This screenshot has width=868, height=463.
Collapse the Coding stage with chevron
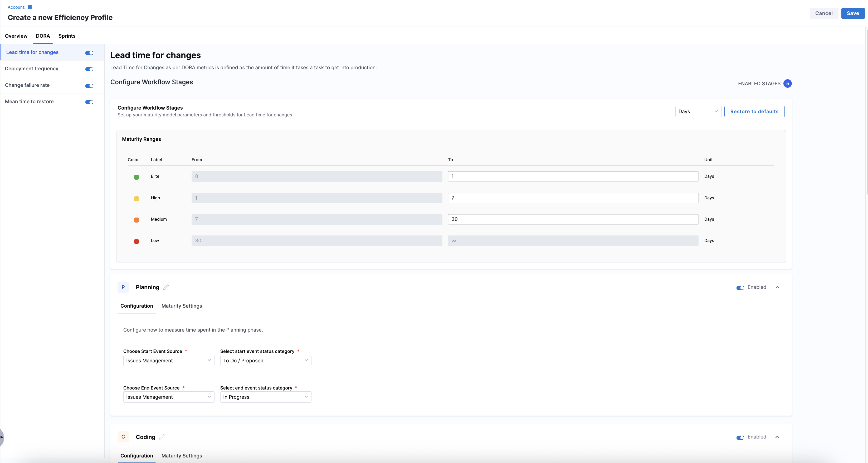point(777,437)
